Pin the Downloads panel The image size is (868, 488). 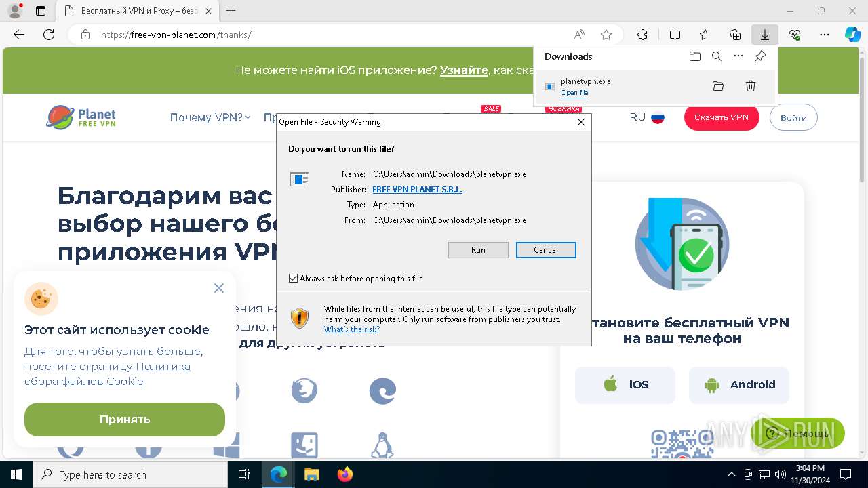tap(761, 56)
